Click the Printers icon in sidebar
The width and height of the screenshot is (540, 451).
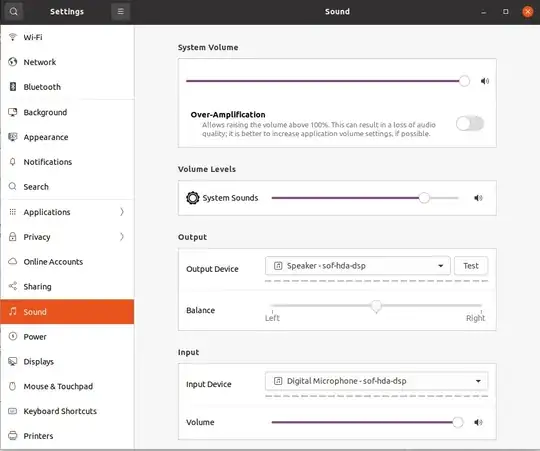pos(13,436)
